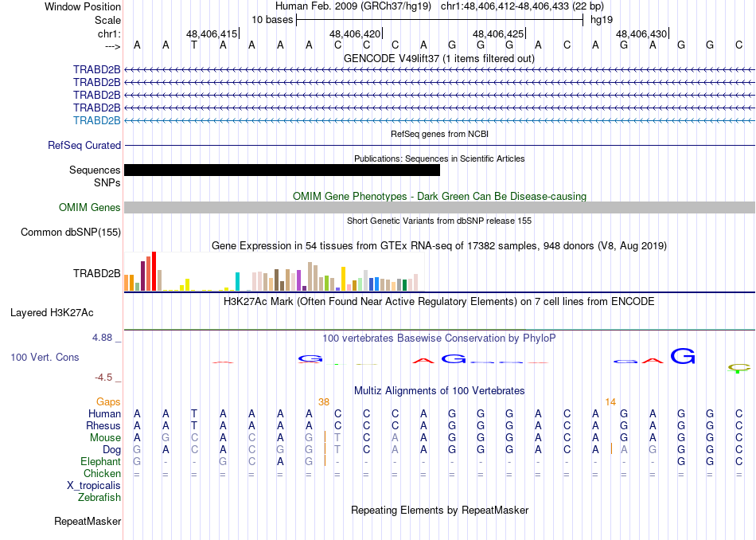This screenshot has width=756, height=540.
Task: Click the 'Zebrafish' alignment row label
Action: coord(99,498)
